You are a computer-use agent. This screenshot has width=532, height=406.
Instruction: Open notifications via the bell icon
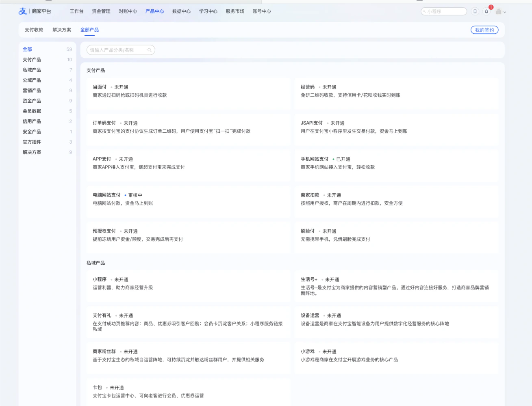point(486,11)
